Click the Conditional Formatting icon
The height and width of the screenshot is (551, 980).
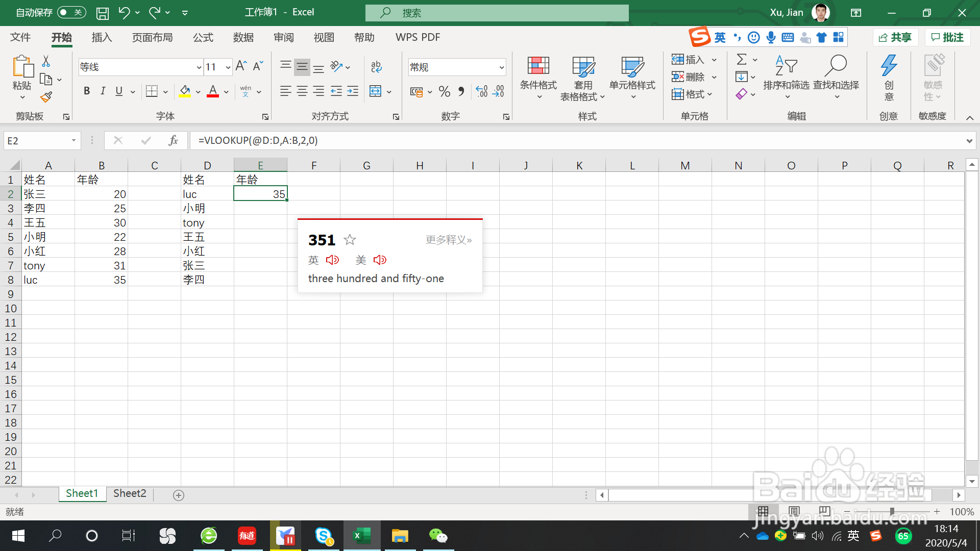click(538, 66)
